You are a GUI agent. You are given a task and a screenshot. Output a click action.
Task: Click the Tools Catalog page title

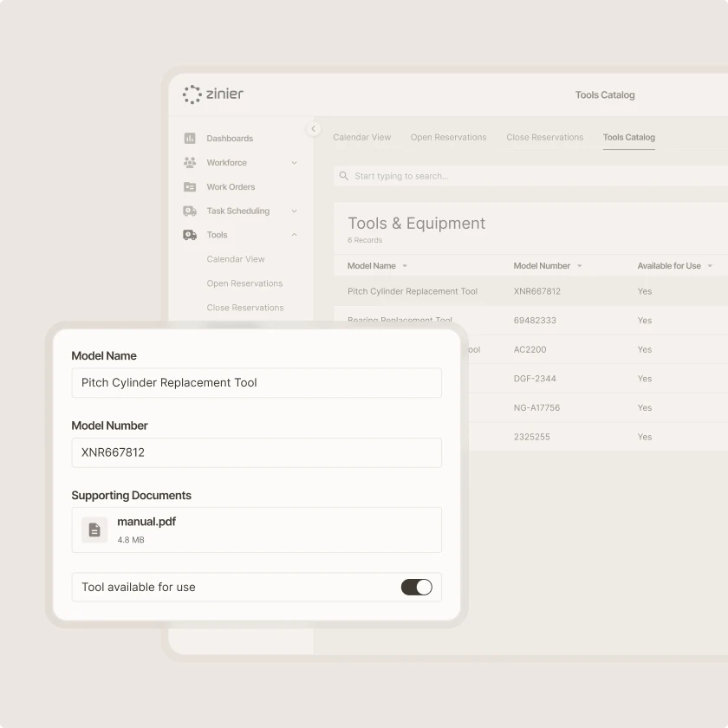(x=605, y=94)
